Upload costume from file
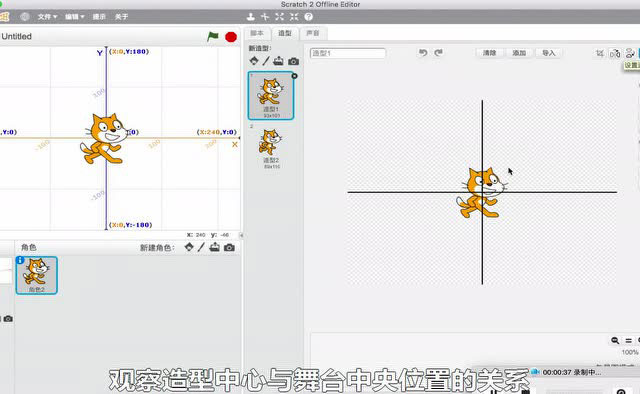640x394 pixels. click(278, 61)
